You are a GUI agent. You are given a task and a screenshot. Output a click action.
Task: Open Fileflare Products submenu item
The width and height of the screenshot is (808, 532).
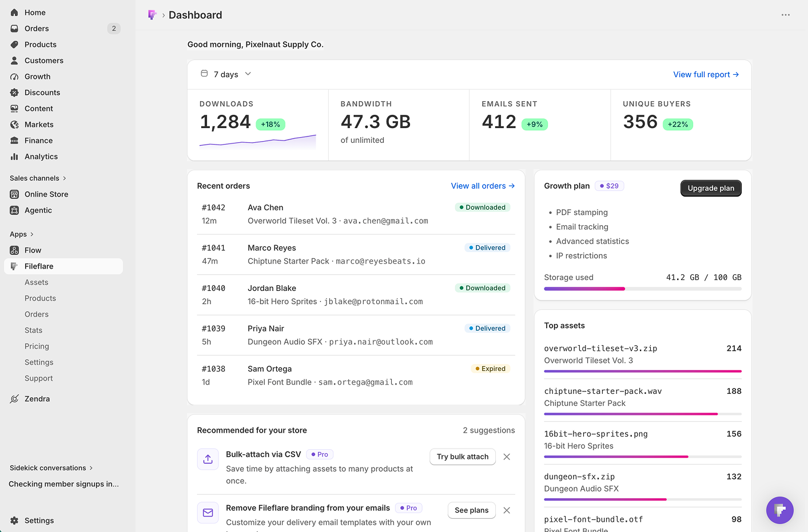[x=40, y=298]
